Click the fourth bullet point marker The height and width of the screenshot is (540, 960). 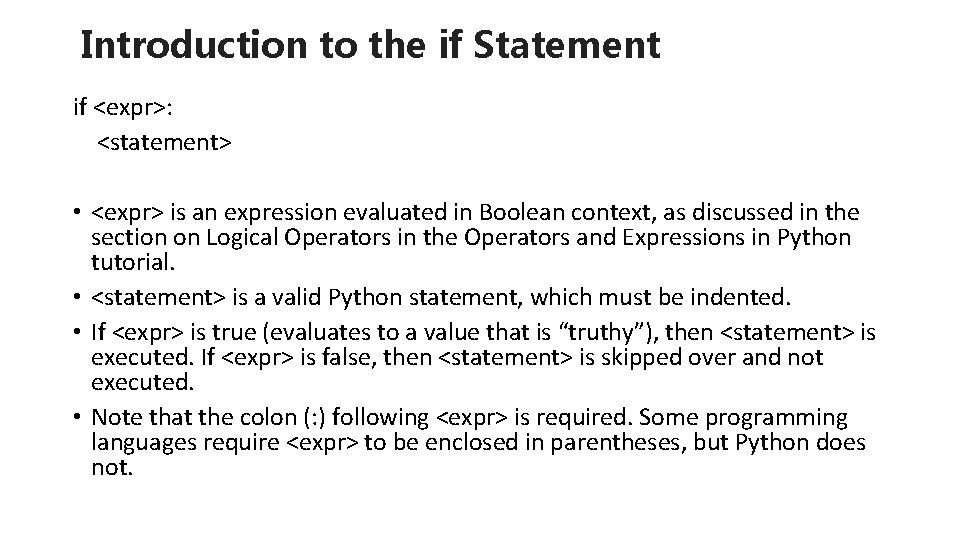point(76,417)
